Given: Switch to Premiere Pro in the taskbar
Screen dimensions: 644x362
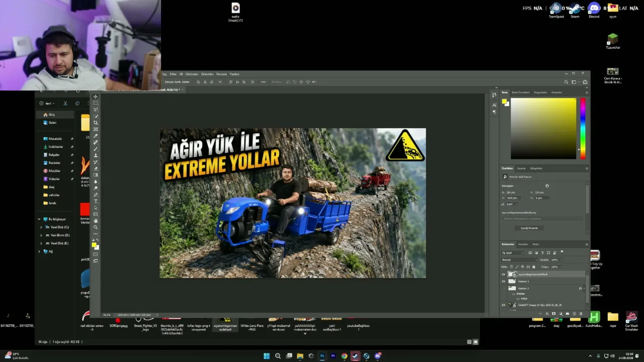Looking at the screenshot, I should pyautogui.click(x=333, y=356).
